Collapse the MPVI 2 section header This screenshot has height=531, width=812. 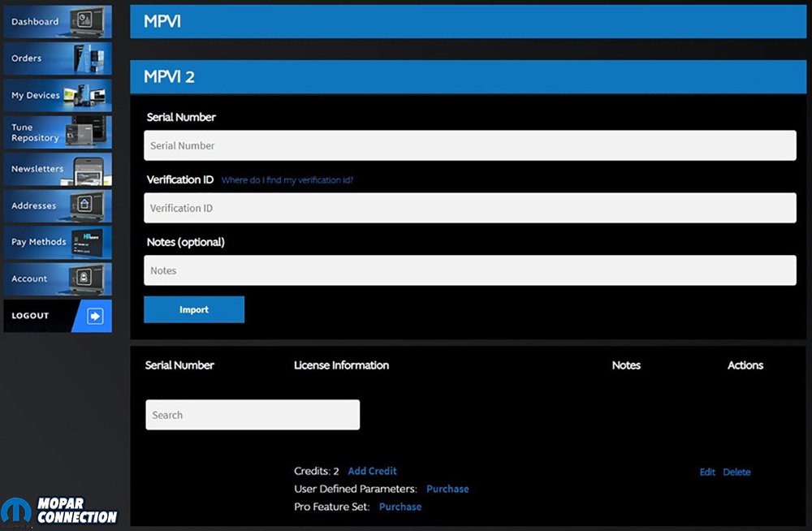click(469, 77)
